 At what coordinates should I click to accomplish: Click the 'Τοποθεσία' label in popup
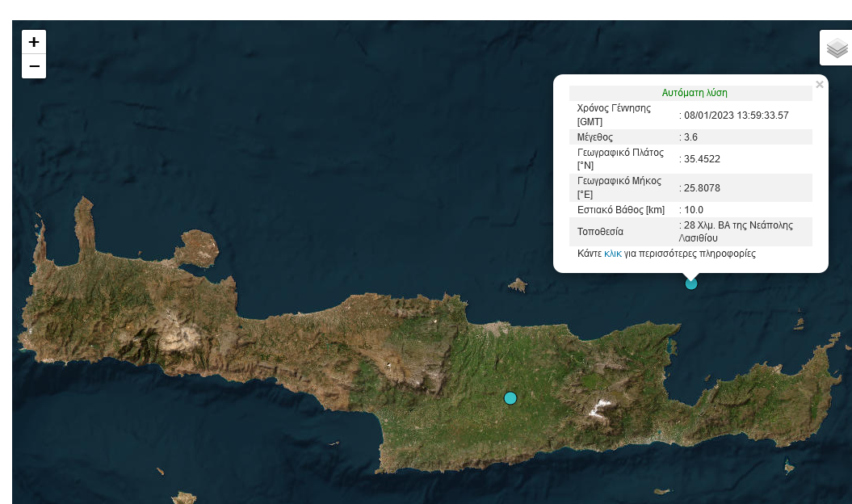pos(600,232)
